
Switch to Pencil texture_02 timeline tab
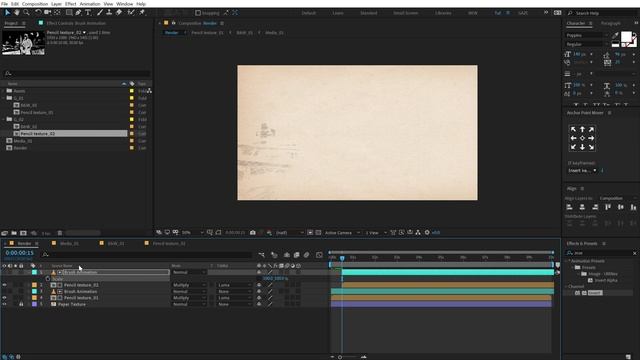coord(169,243)
